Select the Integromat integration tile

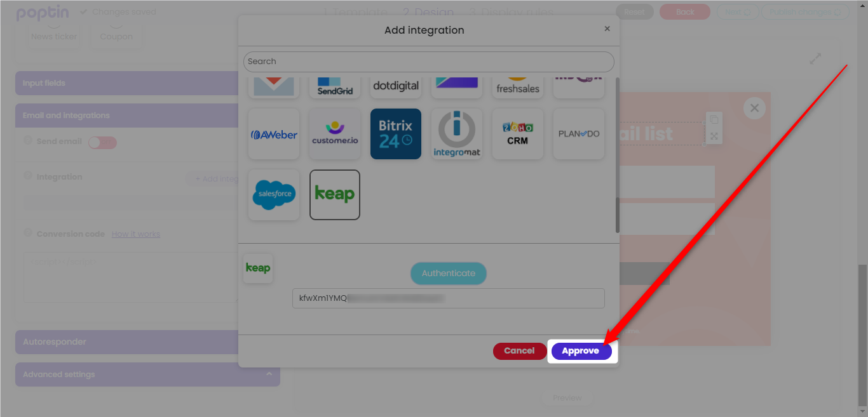(457, 134)
